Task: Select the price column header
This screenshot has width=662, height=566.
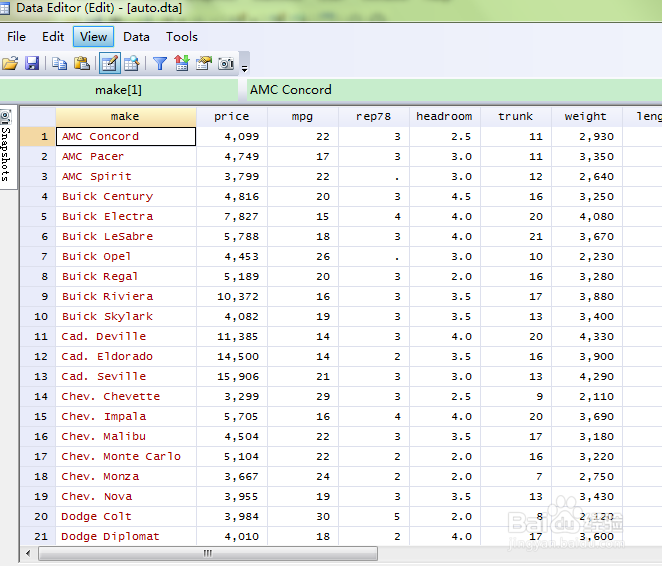Action: 232,116
